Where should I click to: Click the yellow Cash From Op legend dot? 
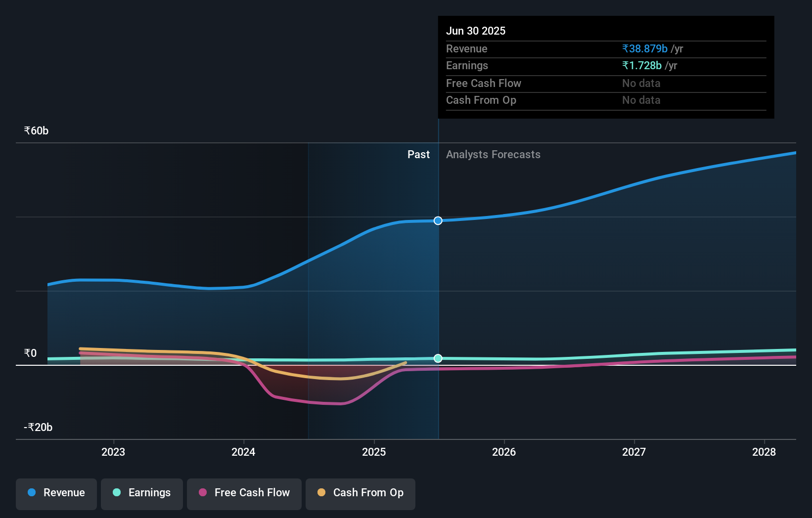pyautogui.click(x=321, y=492)
